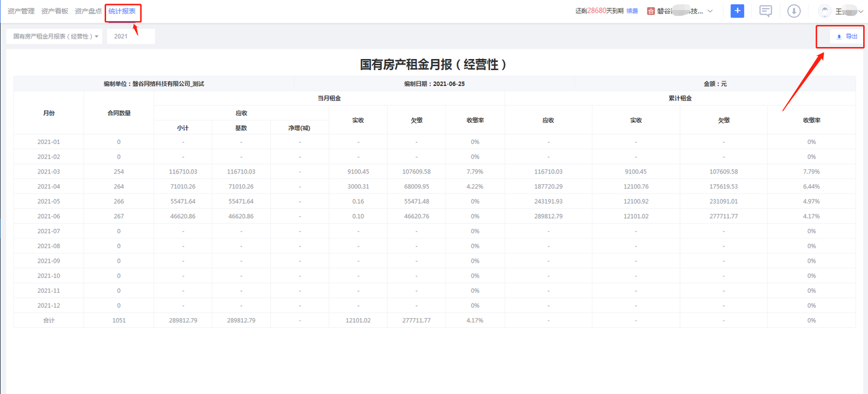Viewport: 868px width, 394px height.
Task: Select the 2021-11 month cell
Action: tap(49, 290)
